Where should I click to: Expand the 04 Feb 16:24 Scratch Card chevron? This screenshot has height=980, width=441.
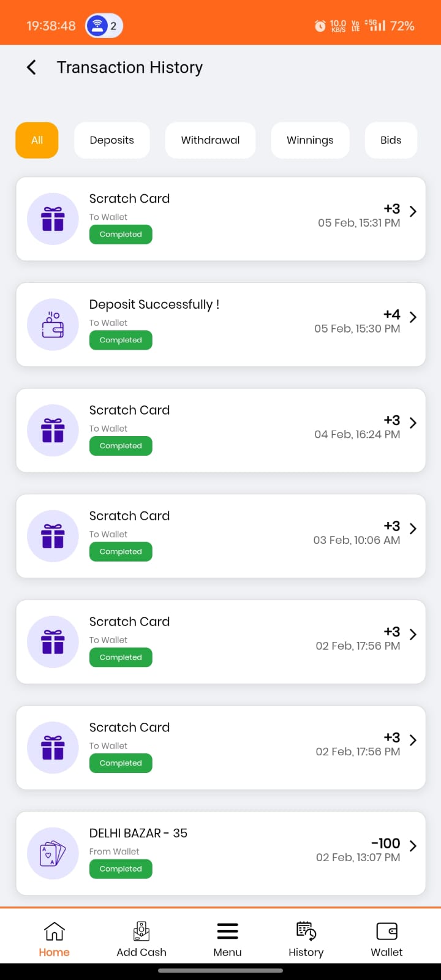[x=413, y=423]
